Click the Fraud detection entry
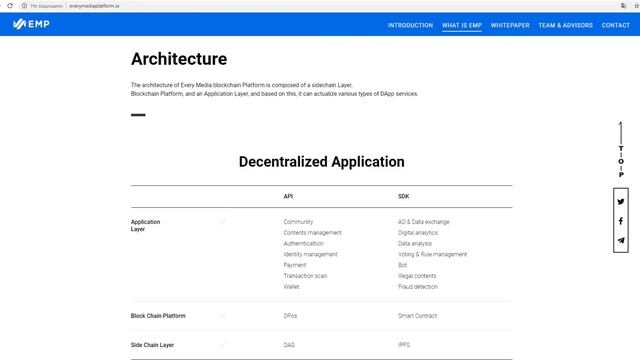This screenshot has width=640, height=360. click(x=418, y=287)
